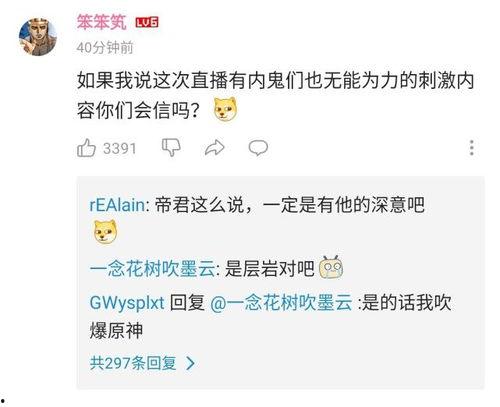The image size is (500, 407).
Task: Dislike the comment with the thumbs-down icon
Action: point(171,148)
